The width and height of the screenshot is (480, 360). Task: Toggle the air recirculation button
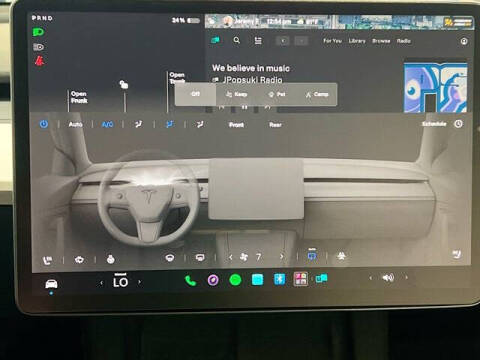[312, 255]
